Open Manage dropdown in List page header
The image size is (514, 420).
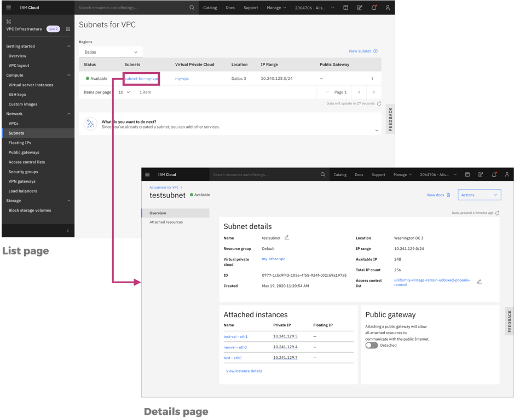(276, 8)
